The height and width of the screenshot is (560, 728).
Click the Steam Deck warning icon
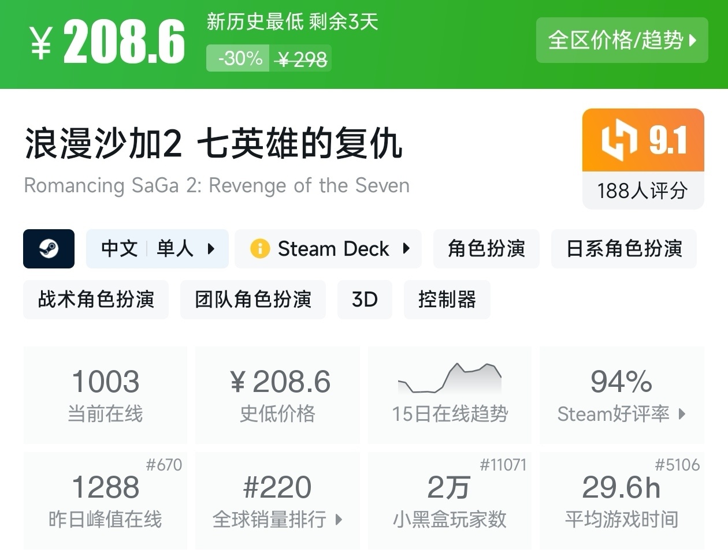point(260,249)
